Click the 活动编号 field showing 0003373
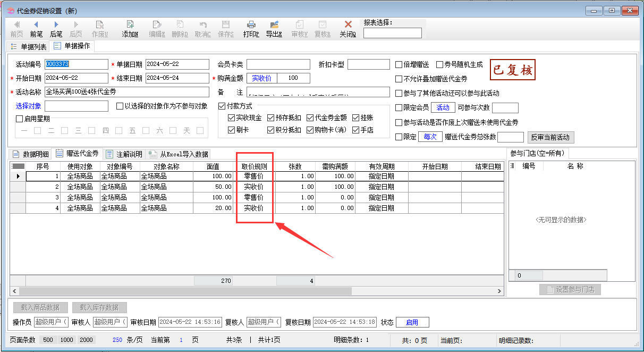This screenshot has height=352, width=644. [76, 64]
